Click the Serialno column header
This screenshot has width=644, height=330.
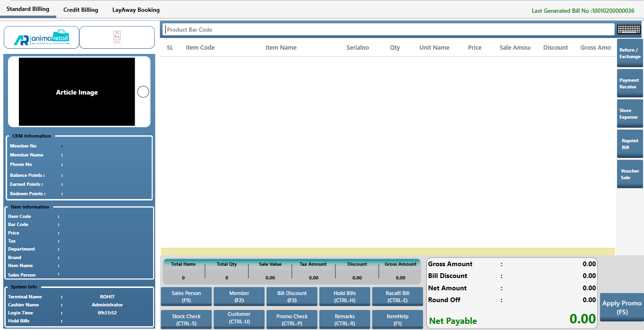(358, 47)
